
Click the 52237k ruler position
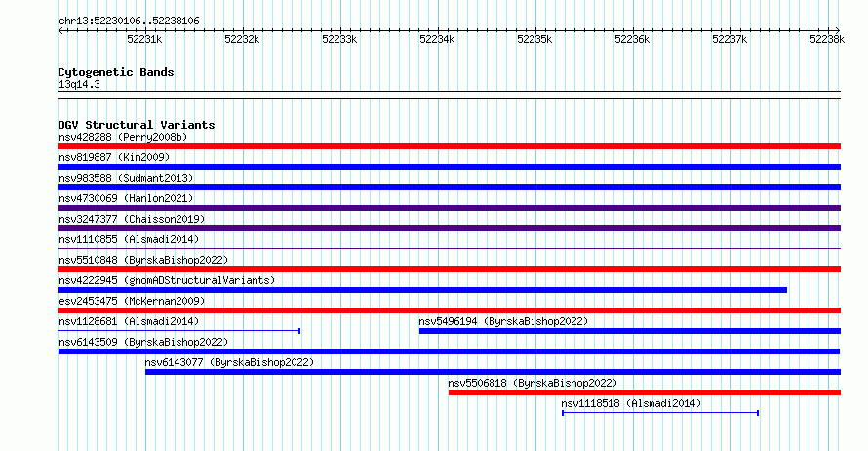(730, 39)
